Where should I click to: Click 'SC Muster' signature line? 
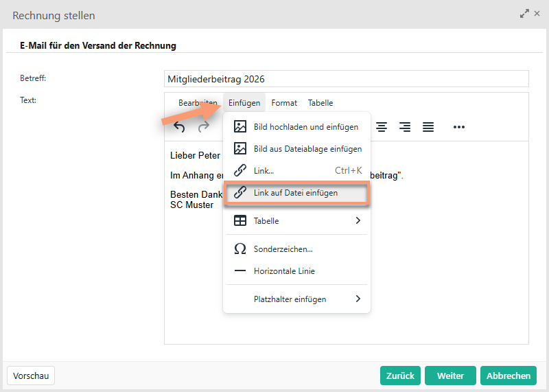pos(192,205)
